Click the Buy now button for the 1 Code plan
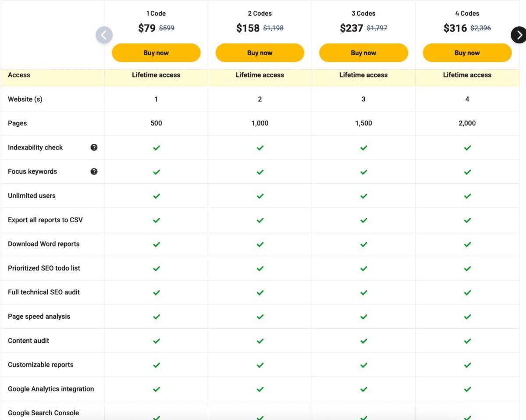Screen dimensions: 526x420 [x=156, y=52]
